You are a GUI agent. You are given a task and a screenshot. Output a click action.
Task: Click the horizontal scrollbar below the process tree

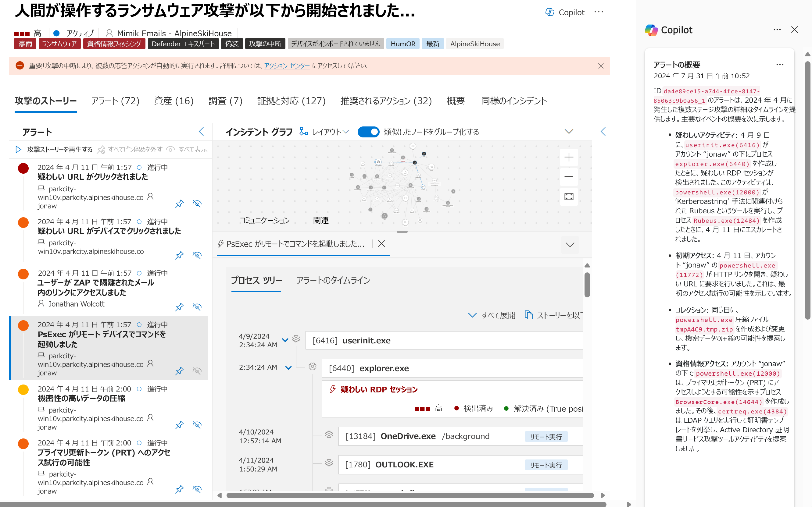click(x=410, y=495)
